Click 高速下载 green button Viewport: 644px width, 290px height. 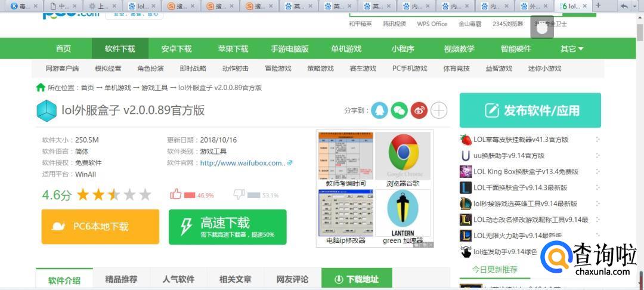[x=228, y=227]
